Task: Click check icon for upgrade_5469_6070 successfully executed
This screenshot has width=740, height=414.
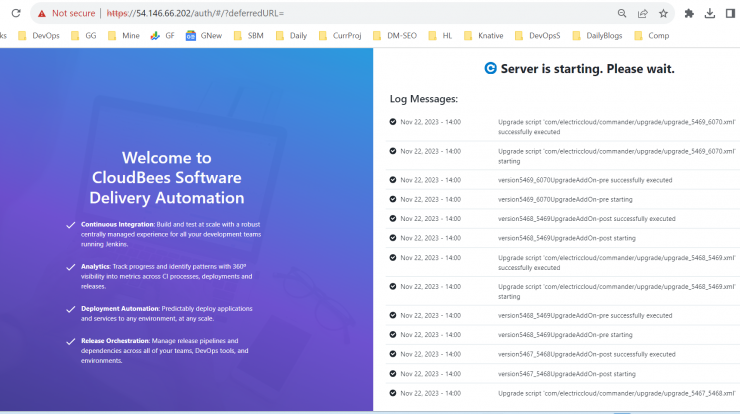Action: point(393,122)
